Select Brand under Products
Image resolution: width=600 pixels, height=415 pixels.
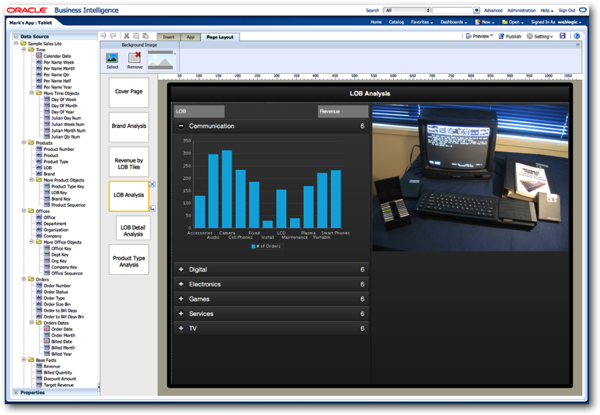[49, 174]
